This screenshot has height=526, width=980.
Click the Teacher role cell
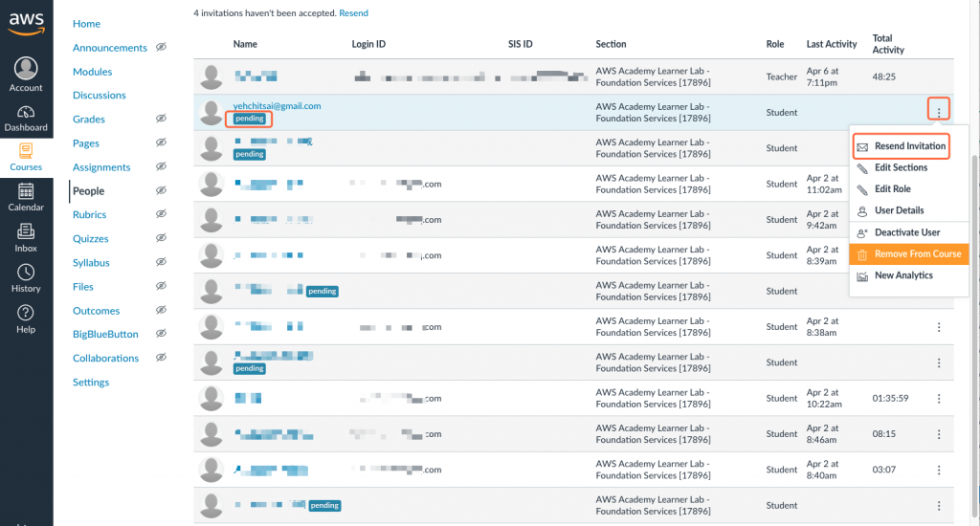point(781,77)
